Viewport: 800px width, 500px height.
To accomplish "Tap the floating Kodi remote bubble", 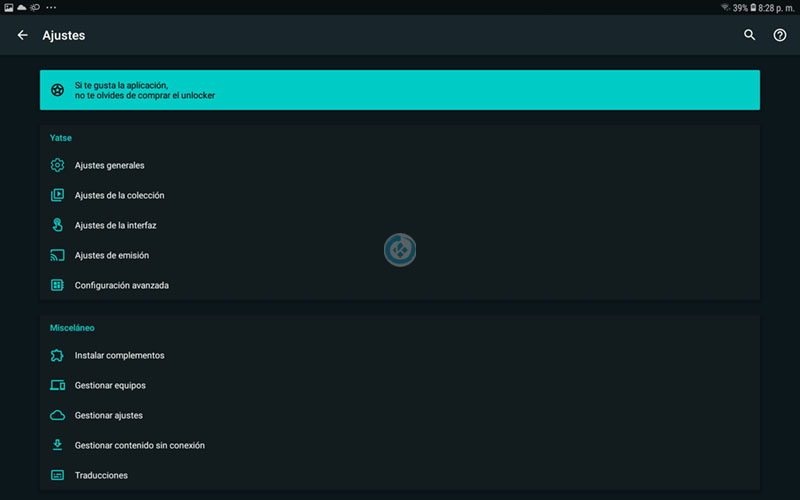I will pyautogui.click(x=400, y=250).
